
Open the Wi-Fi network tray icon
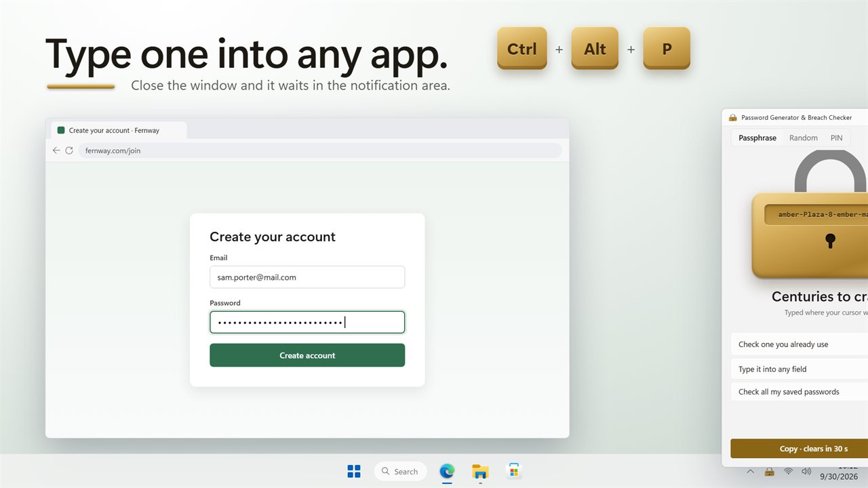coord(788,472)
